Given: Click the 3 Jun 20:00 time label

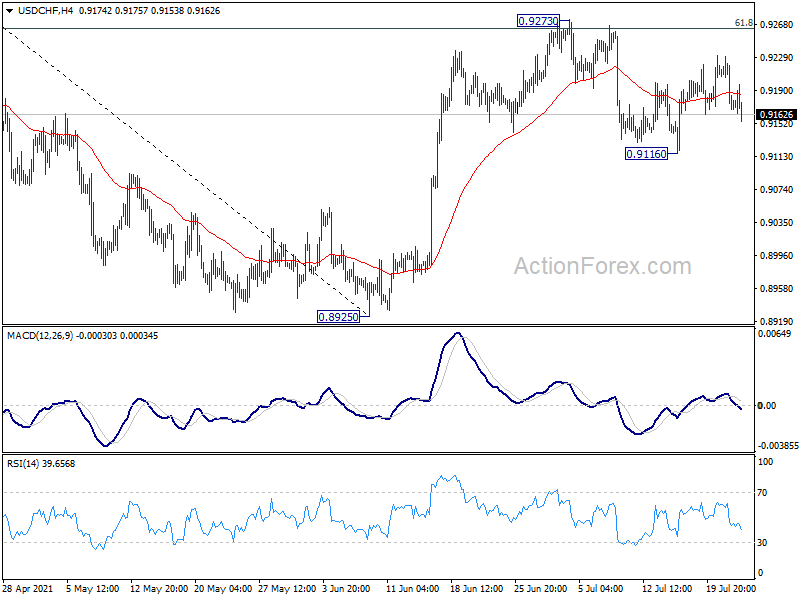Looking at the screenshot, I should [346, 589].
